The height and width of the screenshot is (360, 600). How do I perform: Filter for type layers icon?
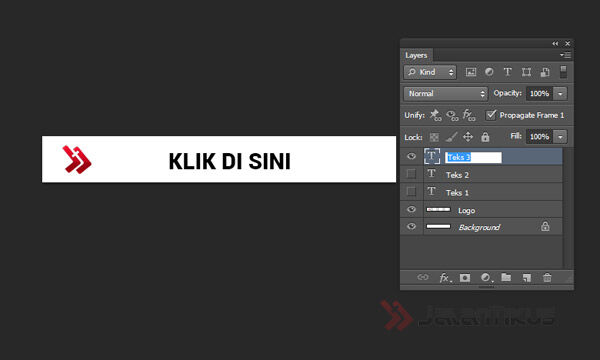click(507, 72)
